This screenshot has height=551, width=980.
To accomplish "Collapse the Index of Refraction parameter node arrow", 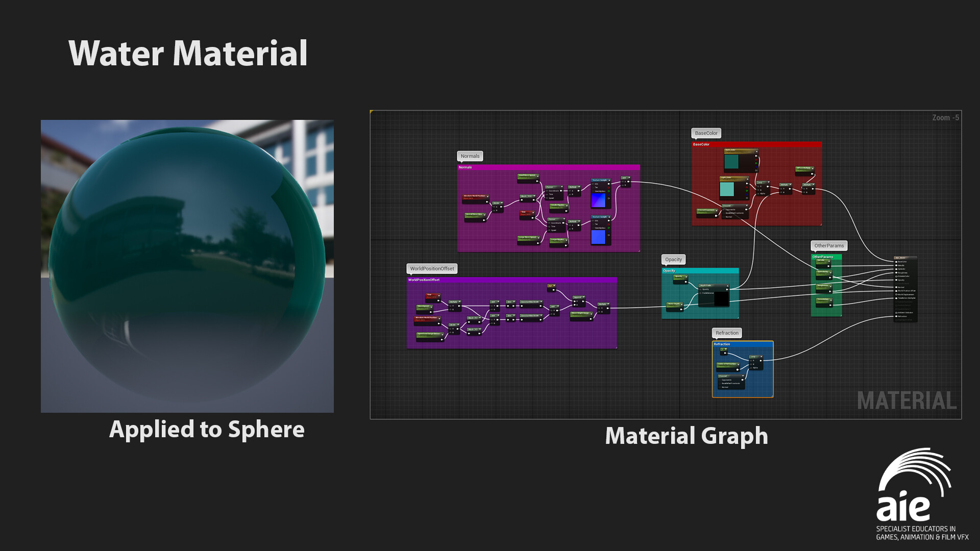I will 739,364.
